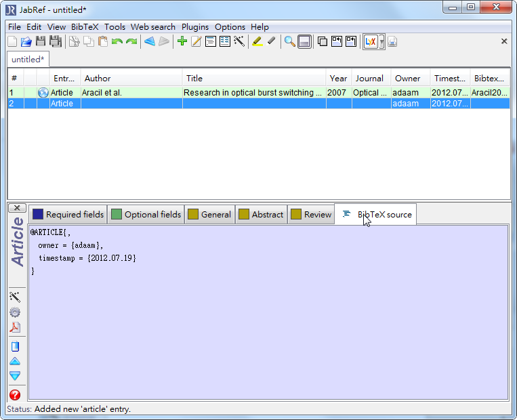
Task: Autogenerate BibTeX keys with the toolbar wand icon
Action: (x=239, y=41)
